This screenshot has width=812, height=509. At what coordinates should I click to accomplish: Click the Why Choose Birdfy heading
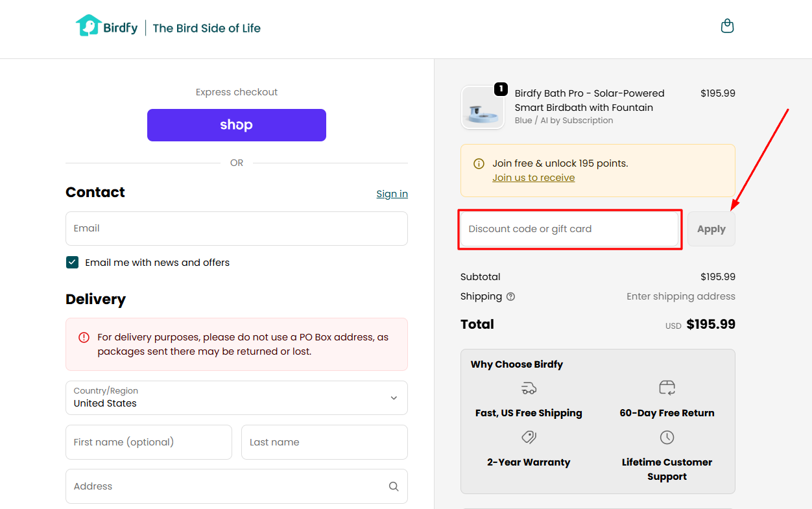tap(517, 364)
